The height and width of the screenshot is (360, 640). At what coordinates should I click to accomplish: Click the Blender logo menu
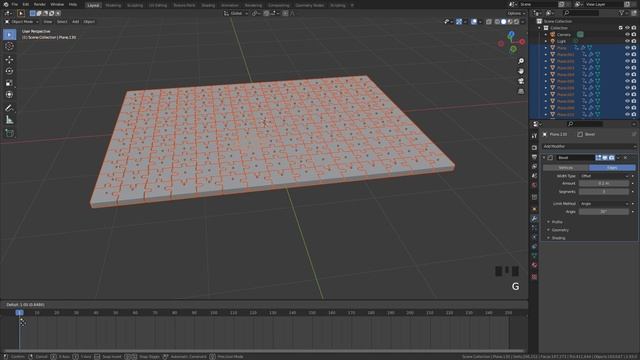[5, 4]
